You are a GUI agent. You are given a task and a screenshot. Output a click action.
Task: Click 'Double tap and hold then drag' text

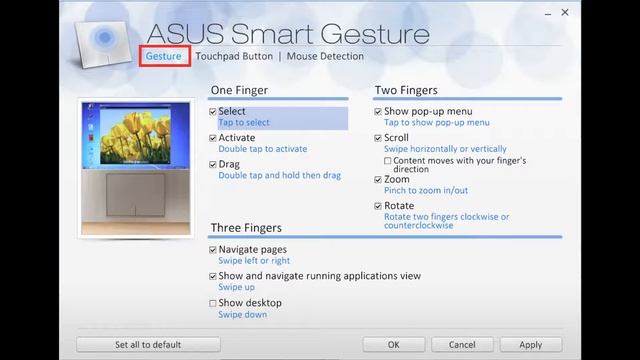pyautogui.click(x=279, y=176)
